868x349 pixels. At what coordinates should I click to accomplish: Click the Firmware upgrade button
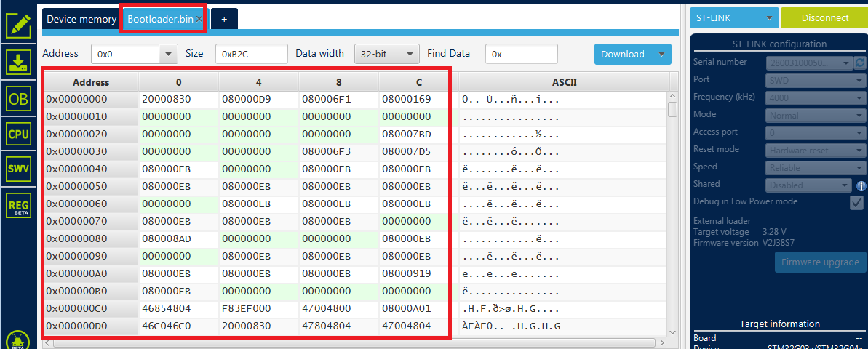tap(820, 262)
